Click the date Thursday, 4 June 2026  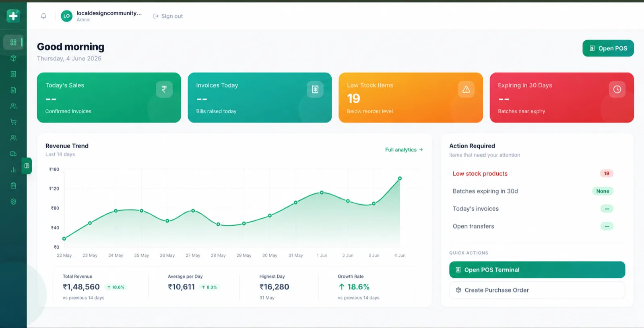69,58
